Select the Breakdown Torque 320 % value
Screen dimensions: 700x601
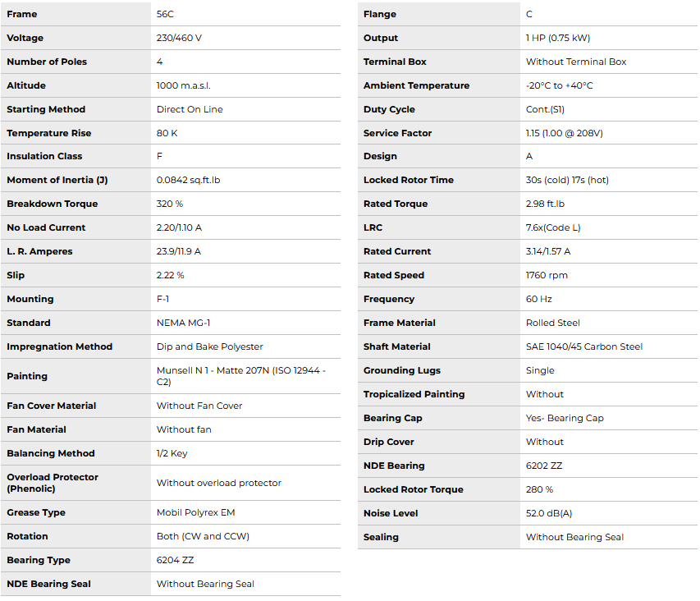(170, 204)
